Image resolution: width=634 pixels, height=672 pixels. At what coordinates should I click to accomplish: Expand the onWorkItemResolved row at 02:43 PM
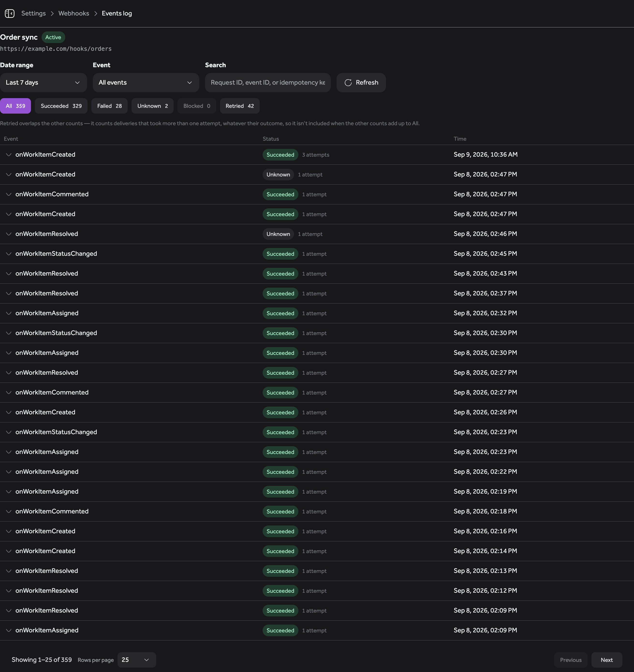point(9,273)
